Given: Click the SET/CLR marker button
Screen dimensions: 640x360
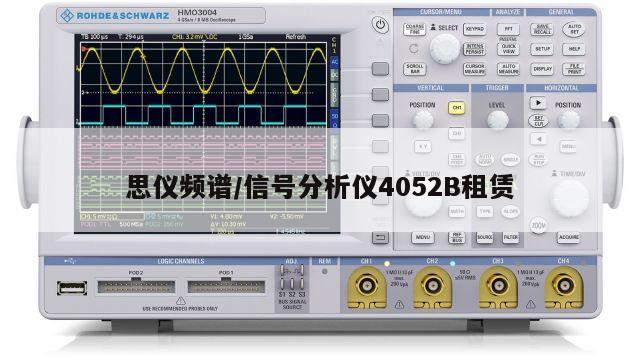Looking at the screenshot, I should pos(538,121).
